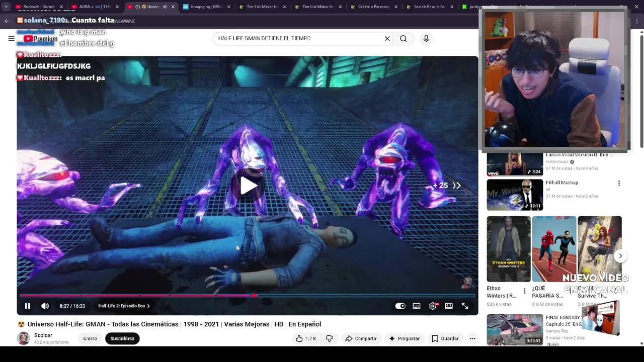The image size is (644, 362).
Task: Go back with the browser back arrow
Action: point(7,21)
